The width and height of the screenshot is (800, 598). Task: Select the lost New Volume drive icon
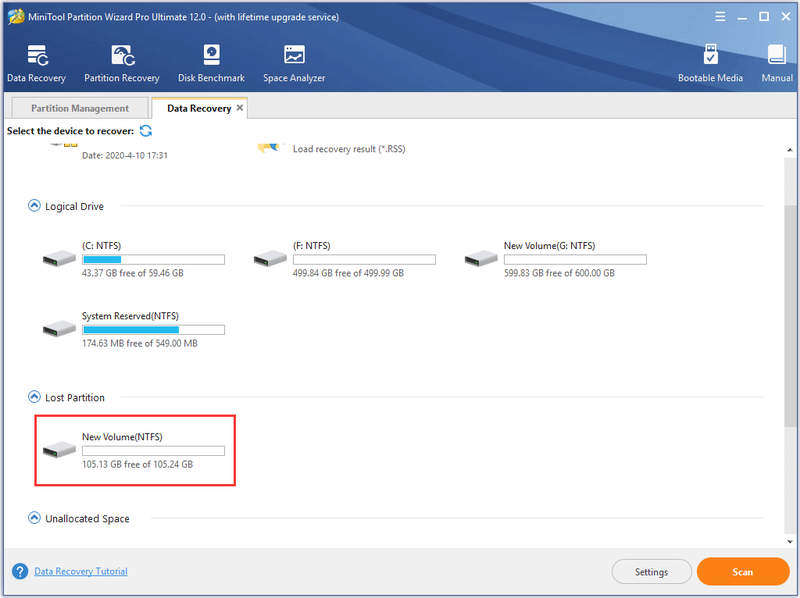59,450
